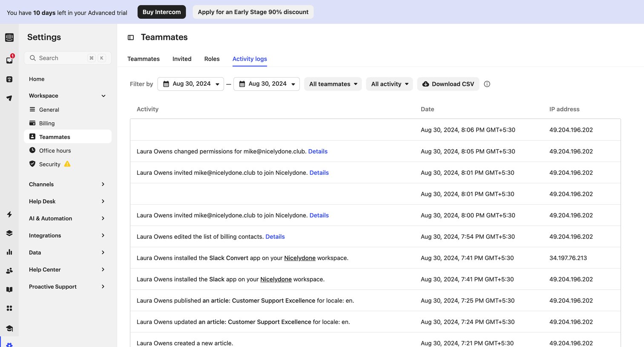Click the Intercom logo icon

pyautogui.click(x=9, y=38)
